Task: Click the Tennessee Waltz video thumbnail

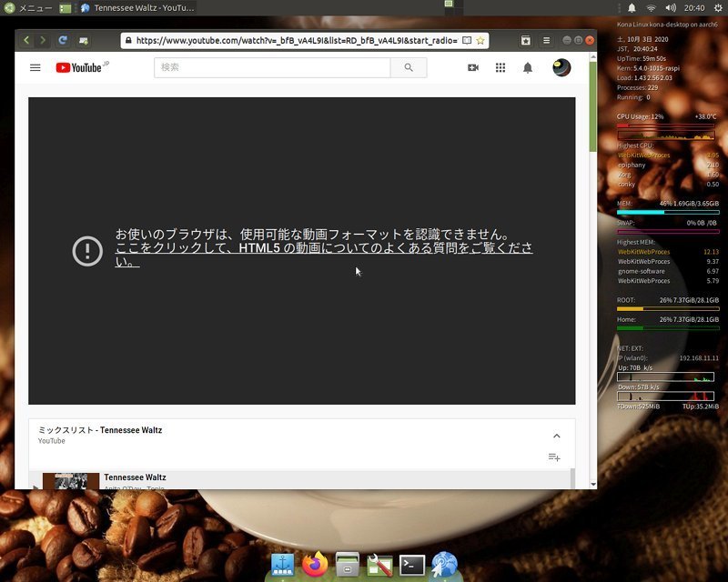Action: pos(71,480)
